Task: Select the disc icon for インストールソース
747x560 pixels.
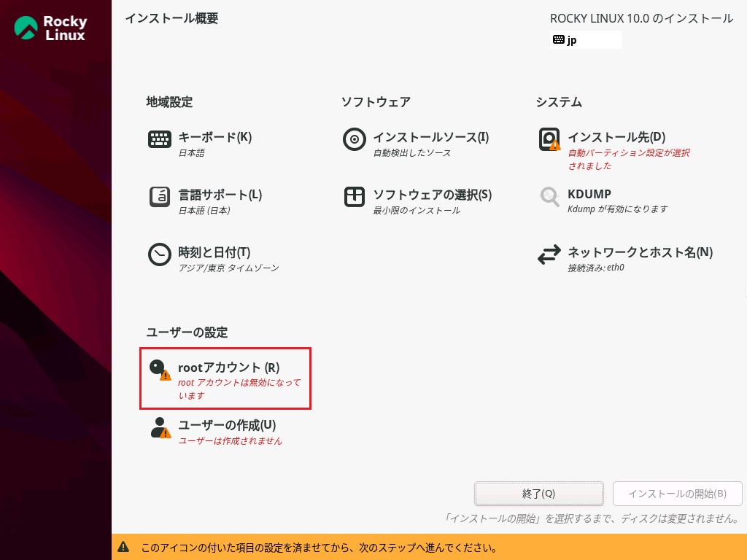Action: (355, 139)
